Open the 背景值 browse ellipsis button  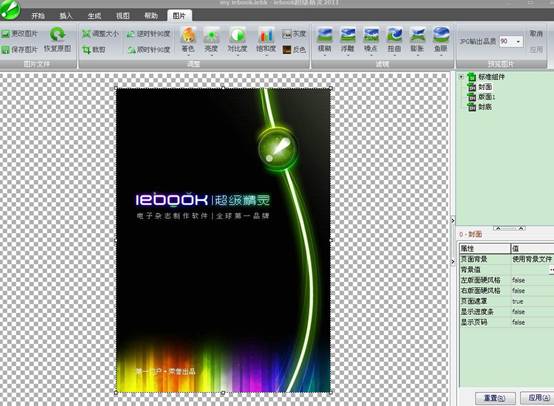click(551, 270)
